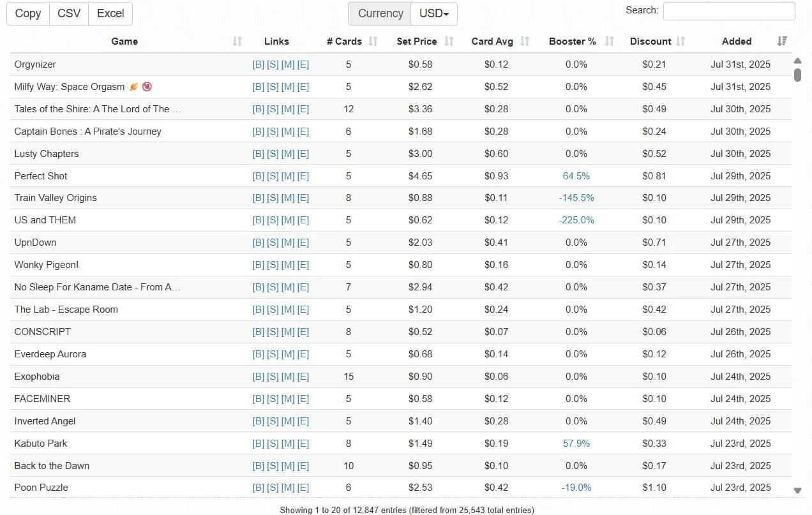Open [E] link for Lusty Chapters
This screenshot has width=812, height=515.
[x=303, y=154]
